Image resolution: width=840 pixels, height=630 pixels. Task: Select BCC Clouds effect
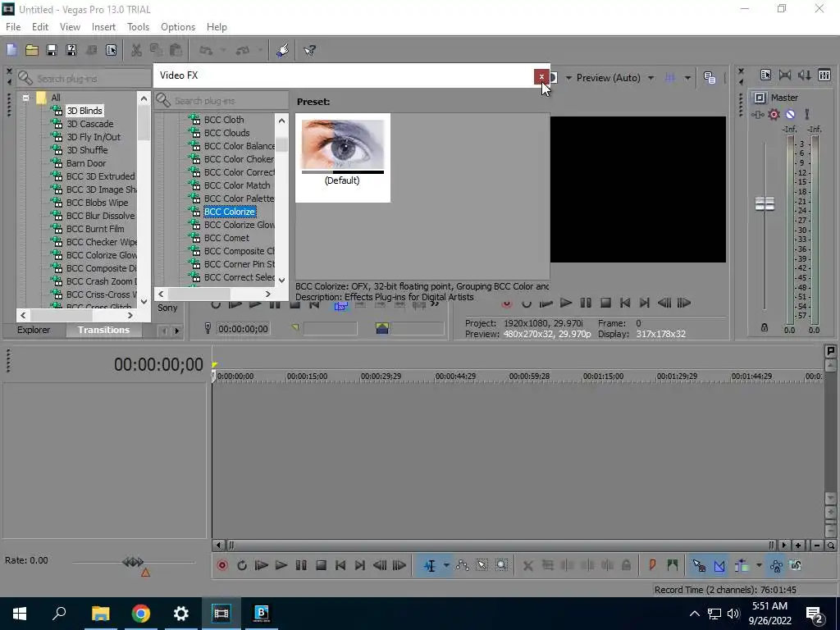point(226,133)
